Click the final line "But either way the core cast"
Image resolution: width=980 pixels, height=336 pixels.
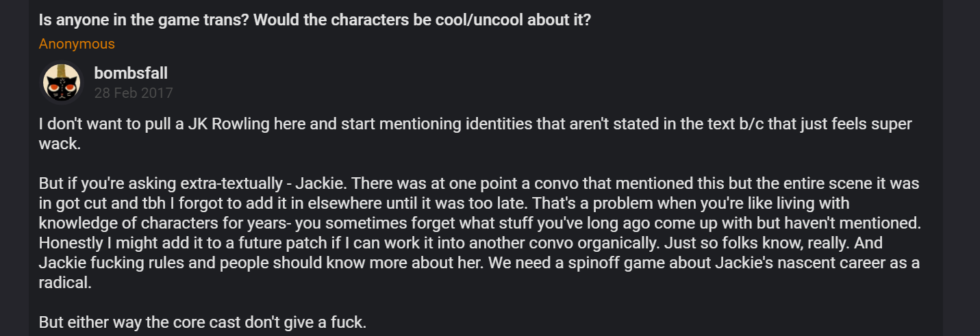(203, 322)
